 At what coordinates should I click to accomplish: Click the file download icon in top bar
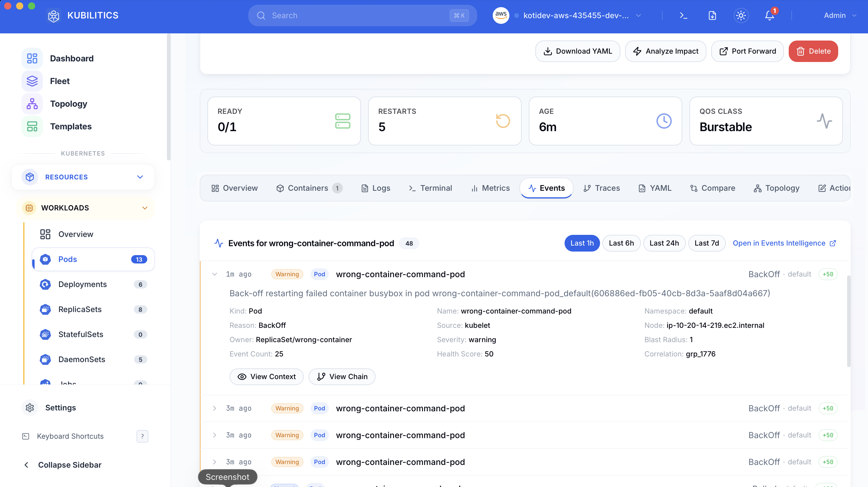712,15
